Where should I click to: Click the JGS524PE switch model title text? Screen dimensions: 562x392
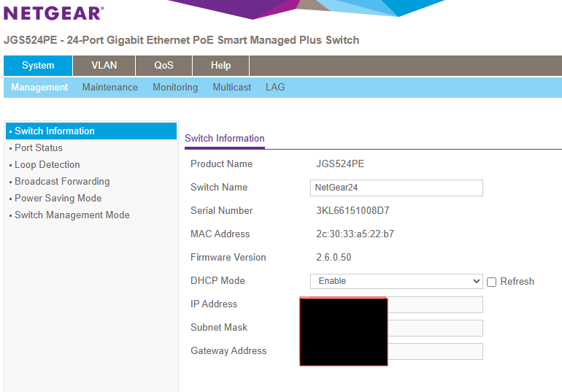pos(181,40)
